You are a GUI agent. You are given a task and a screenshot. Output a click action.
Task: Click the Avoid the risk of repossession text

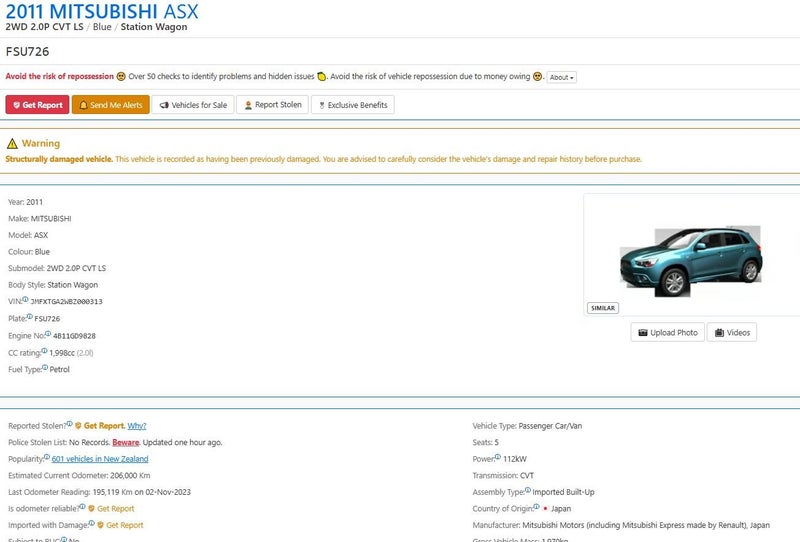click(60, 76)
